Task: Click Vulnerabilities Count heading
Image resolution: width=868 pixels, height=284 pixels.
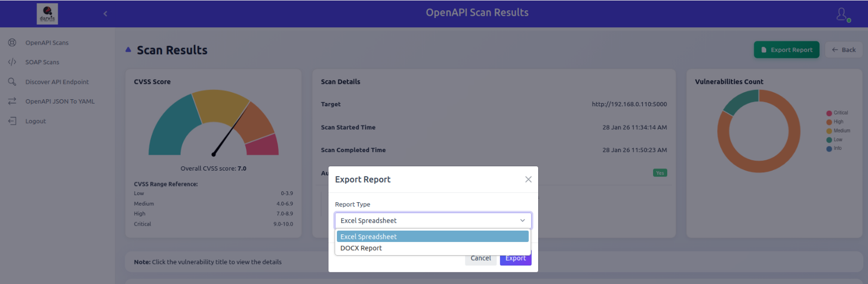Action: [x=729, y=82]
